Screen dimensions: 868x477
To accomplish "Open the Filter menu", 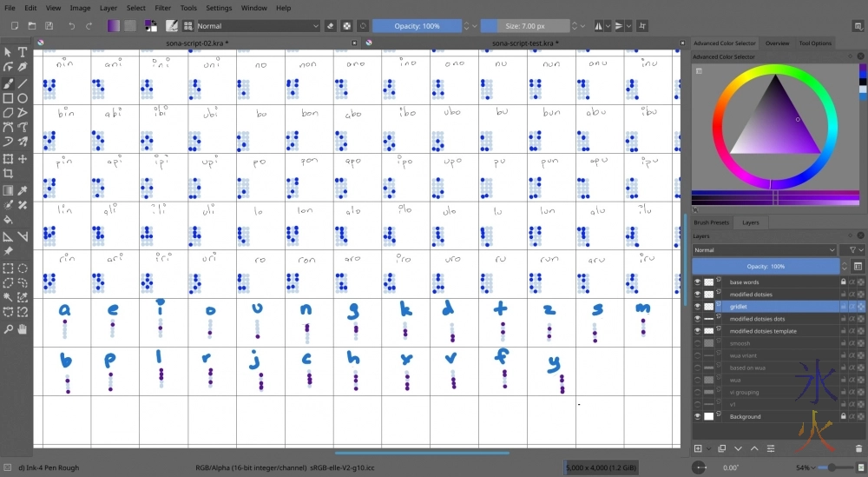I will 162,8.
